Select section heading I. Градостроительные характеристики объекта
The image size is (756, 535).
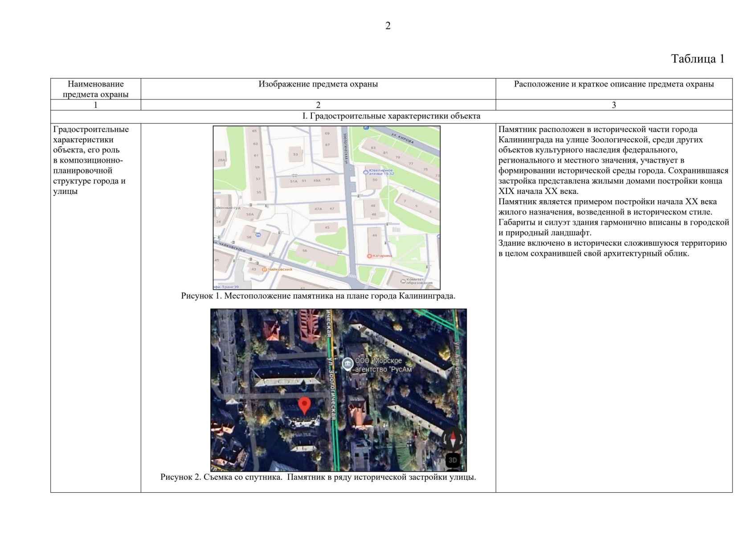click(x=391, y=116)
